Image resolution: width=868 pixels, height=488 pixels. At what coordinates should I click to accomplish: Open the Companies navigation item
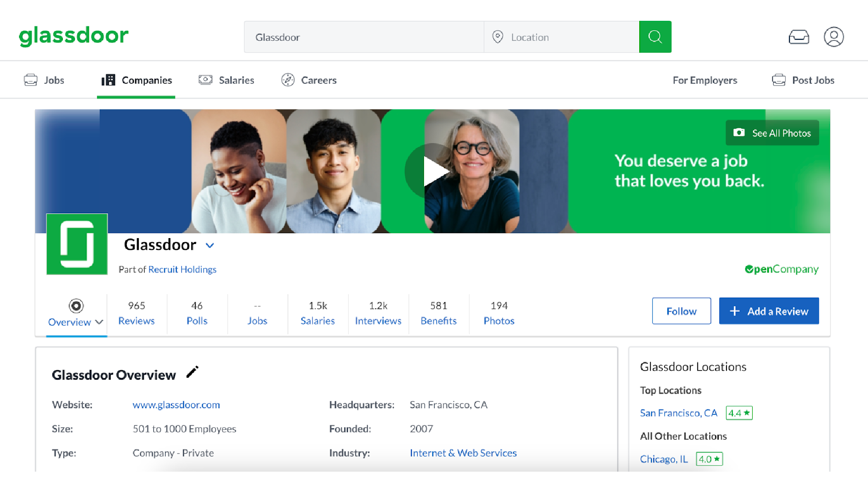(137, 80)
